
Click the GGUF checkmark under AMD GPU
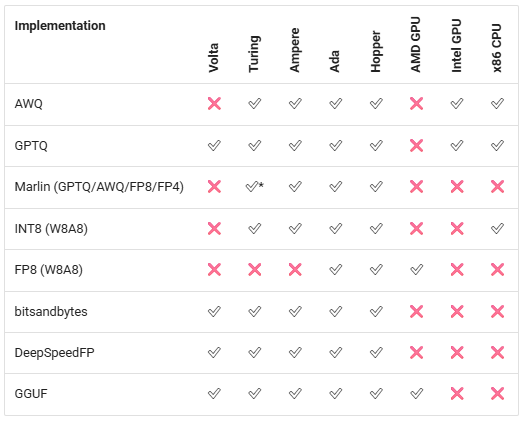tap(417, 394)
